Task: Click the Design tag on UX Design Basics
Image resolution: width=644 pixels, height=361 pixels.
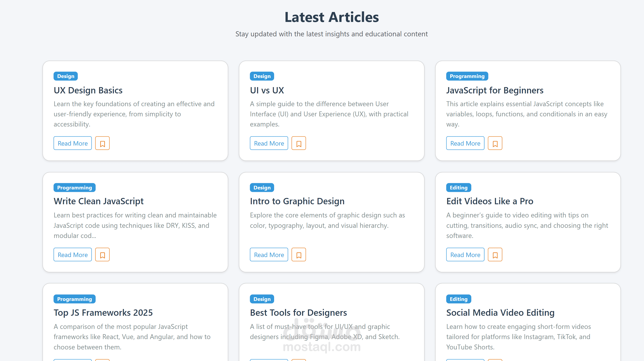Action: [66, 76]
